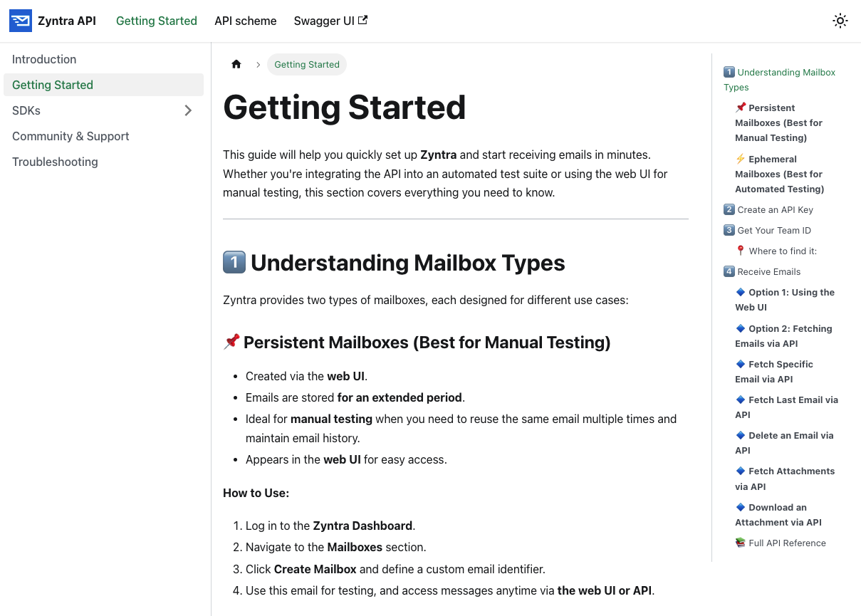Jump to Fetch Last Email via API
Screen dimensions: 861x616
(786, 407)
